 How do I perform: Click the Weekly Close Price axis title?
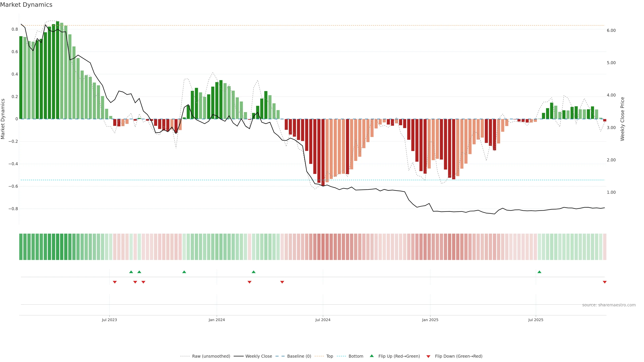622,119
